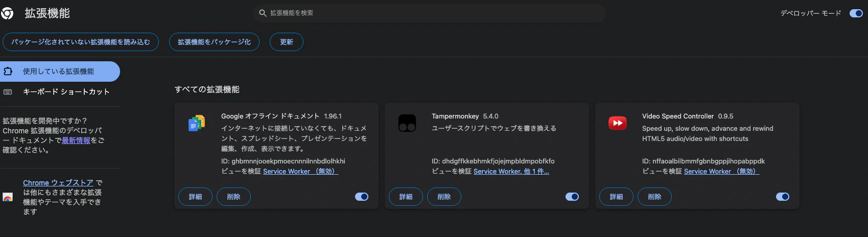Image resolution: width=868 pixels, height=237 pixels.
Task: Click the keyboard icon beside キーボード ショートカット
Action: pyautogui.click(x=8, y=92)
